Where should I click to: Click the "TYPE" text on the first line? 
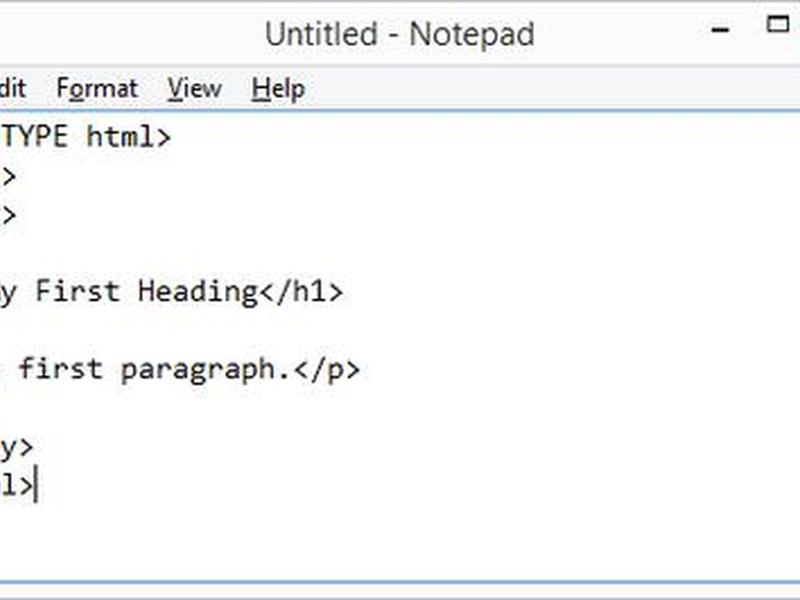(34, 136)
